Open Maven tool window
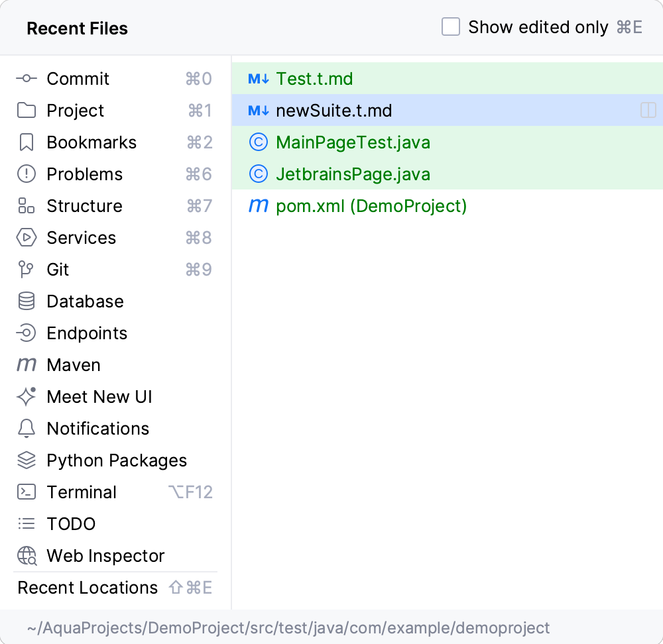This screenshot has width=663, height=644. [x=73, y=365]
